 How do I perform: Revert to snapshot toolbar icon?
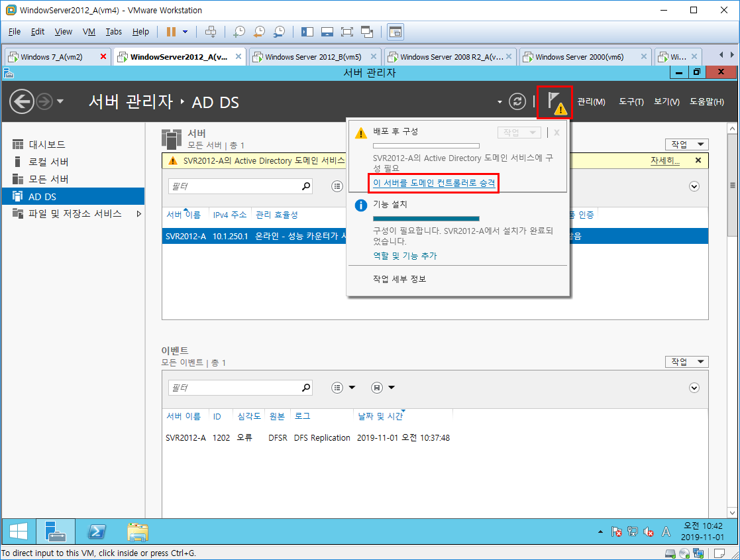[259, 32]
